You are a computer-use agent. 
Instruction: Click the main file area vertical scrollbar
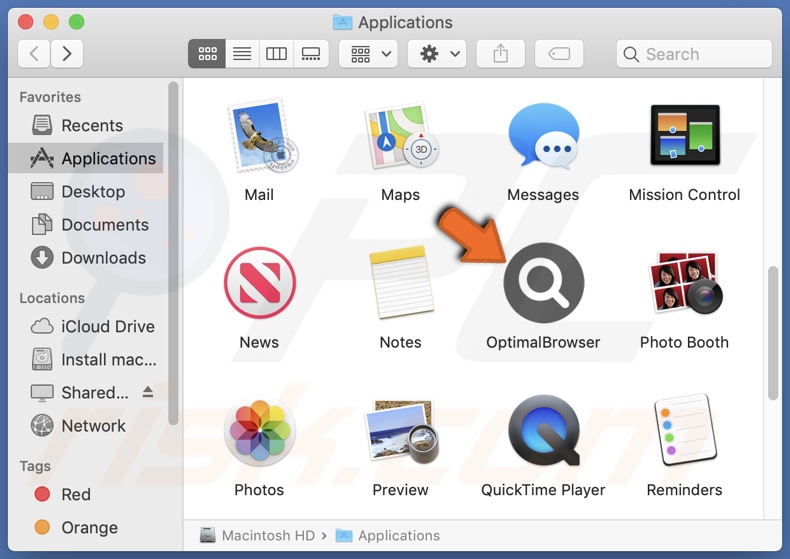pyautogui.click(x=773, y=333)
